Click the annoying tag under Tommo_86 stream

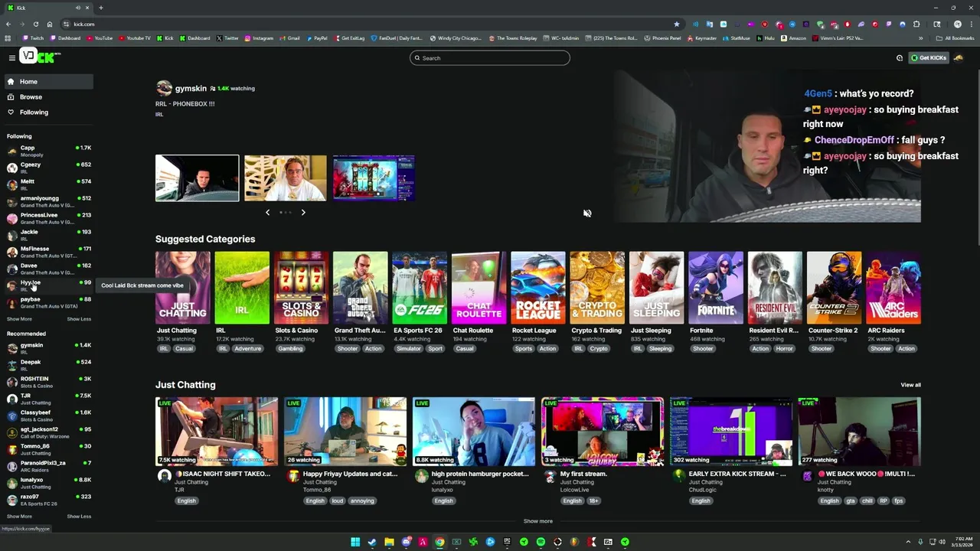click(x=362, y=501)
